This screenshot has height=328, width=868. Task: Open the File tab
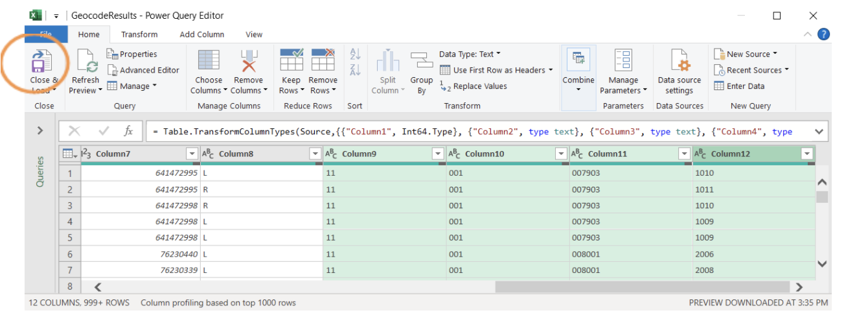pyautogui.click(x=46, y=34)
